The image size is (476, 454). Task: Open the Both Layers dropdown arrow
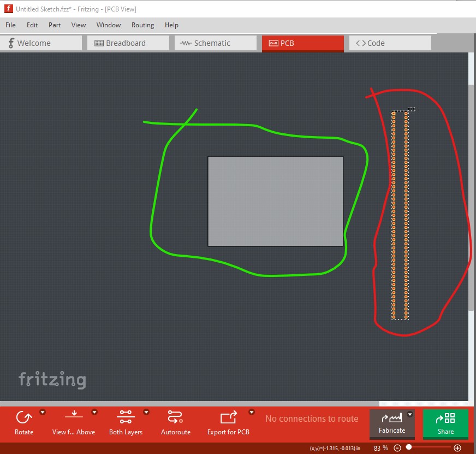tap(146, 412)
